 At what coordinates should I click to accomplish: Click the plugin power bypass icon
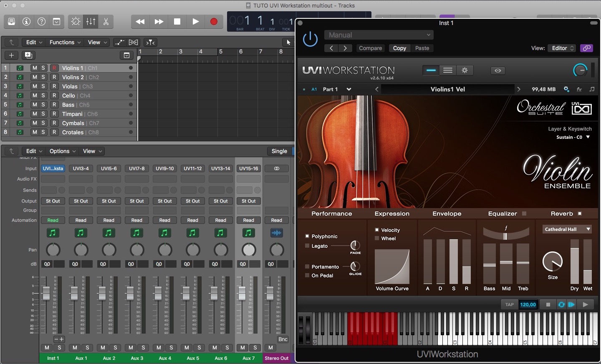pyautogui.click(x=310, y=39)
